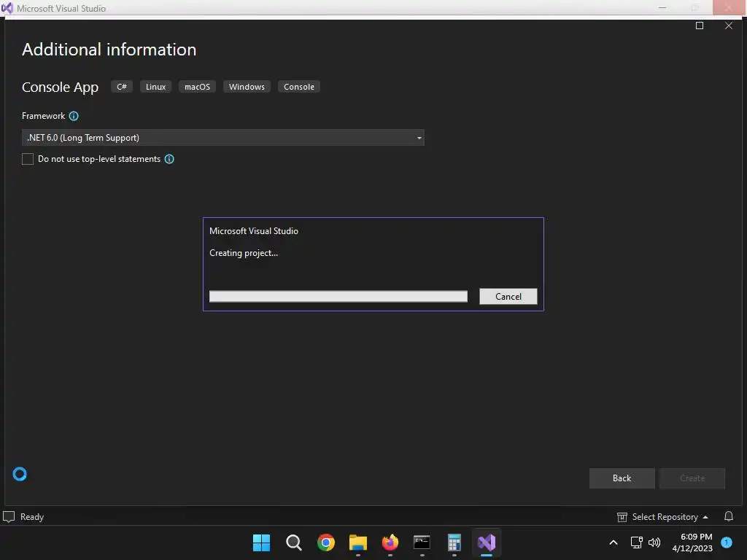747x560 pixels.
Task: Click the network tray icon
Action: click(x=636, y=542)
